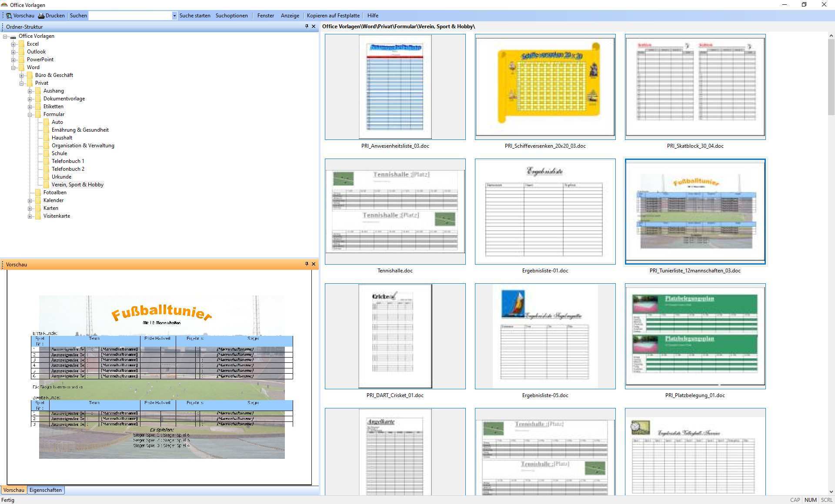Click the Vorschau preview toolbar icon
835x504 pixels.
pos(9,16)
